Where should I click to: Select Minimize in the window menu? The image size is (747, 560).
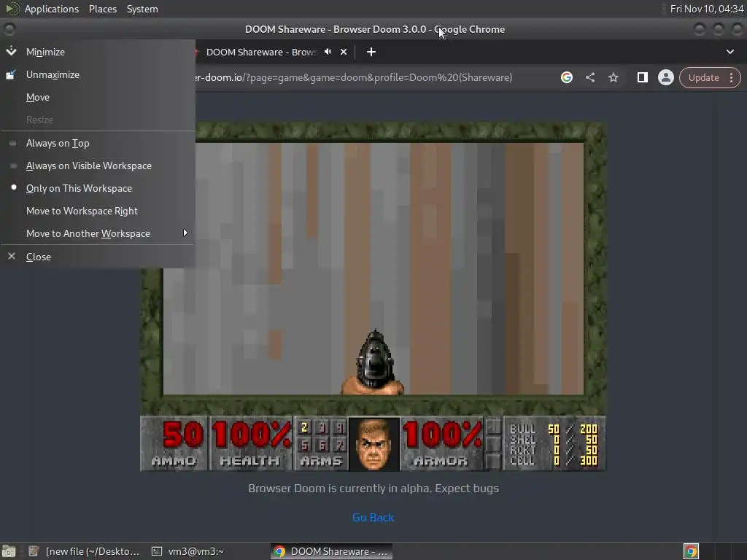pyautogui.click(x=98, y=52)
